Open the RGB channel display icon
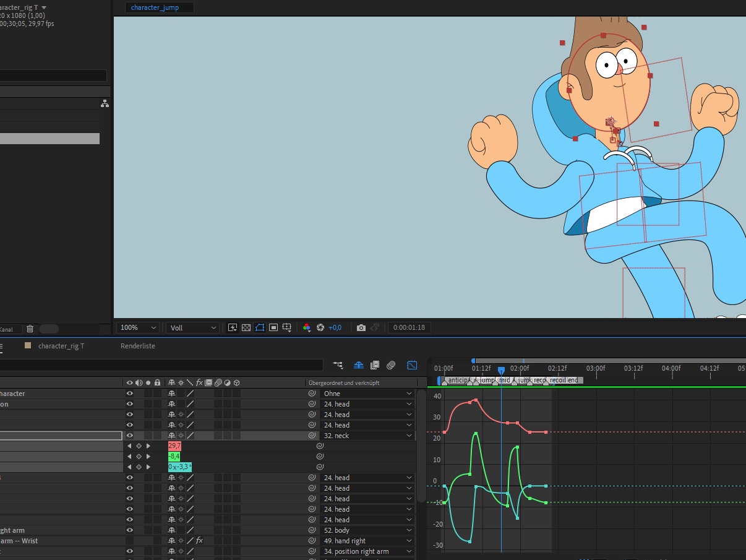The width and height of the screenshot is (746, 560). [307, 327]
